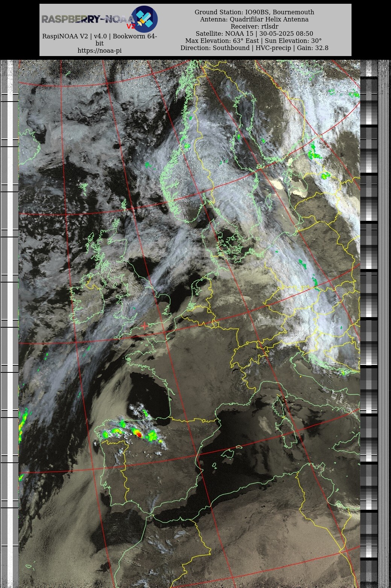Click 'RaspiNOAA V2 | v4.0 | Bookworm 64-bit' text
391x588 pixels.
pos(100,40)
